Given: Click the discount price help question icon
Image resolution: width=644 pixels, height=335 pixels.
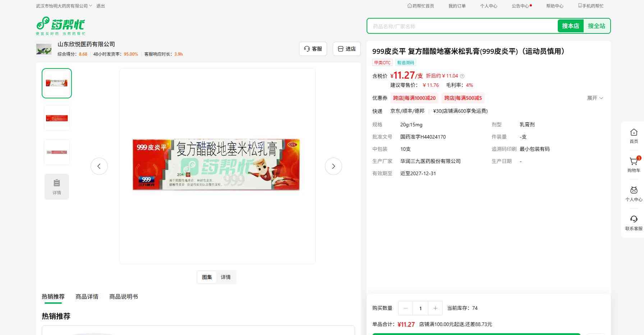Looking at the screenshot, I should [x=462, y=76].
